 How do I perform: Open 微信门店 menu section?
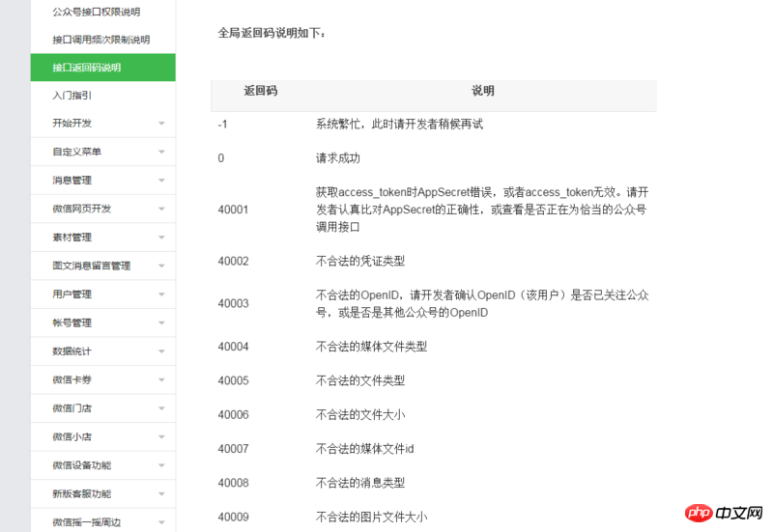72,408
